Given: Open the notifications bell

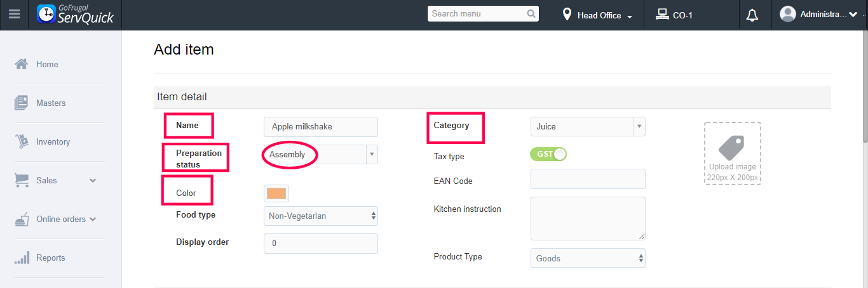Looking at the screenshot, I should coord(752,15).
